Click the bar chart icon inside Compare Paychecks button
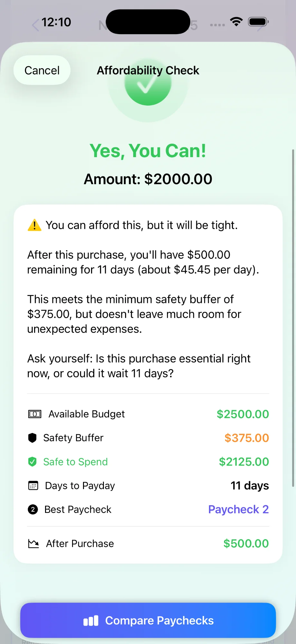This screenshot has height=644, width=296. (x=91, y=620)
